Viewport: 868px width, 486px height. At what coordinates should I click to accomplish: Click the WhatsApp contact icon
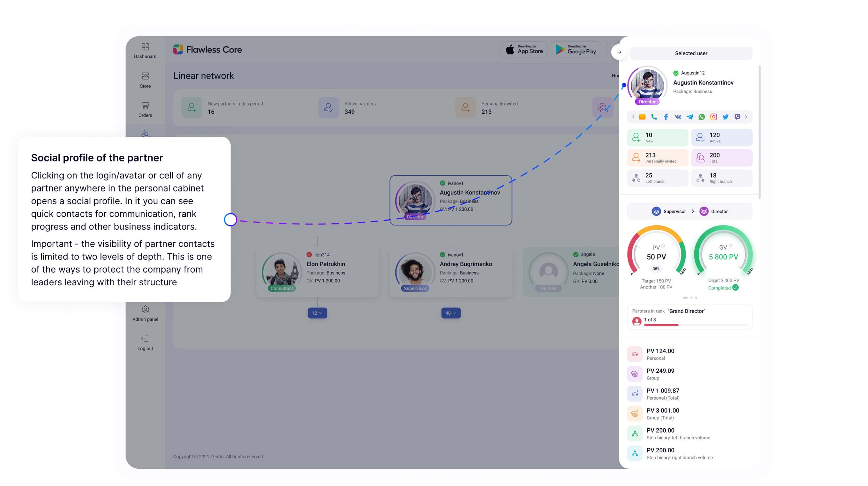pos(702,117)
